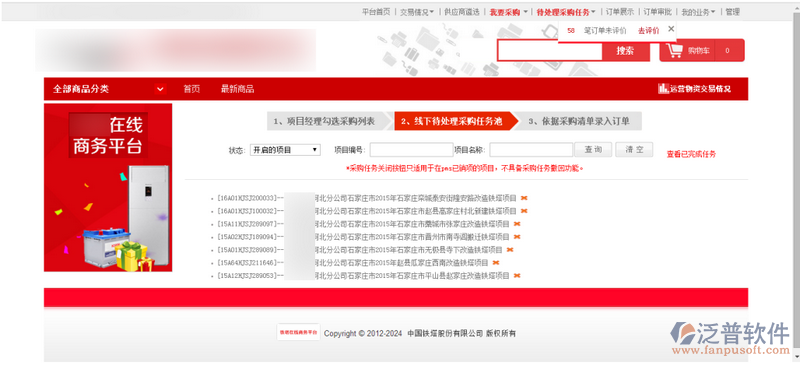Click the 清空 button

point(634,150)
